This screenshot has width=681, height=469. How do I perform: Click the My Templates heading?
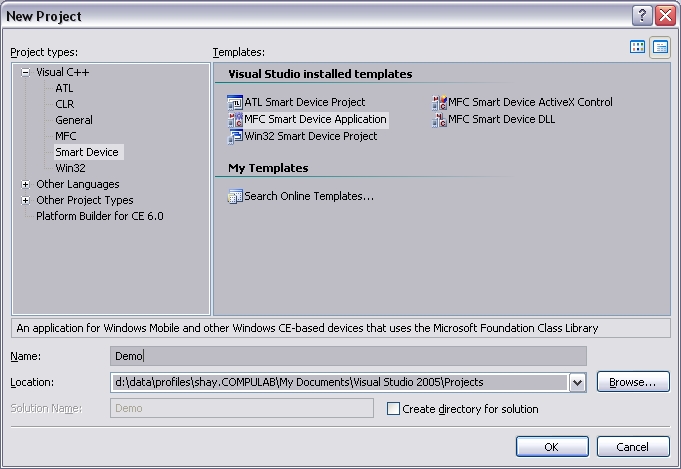coord(268,168)
